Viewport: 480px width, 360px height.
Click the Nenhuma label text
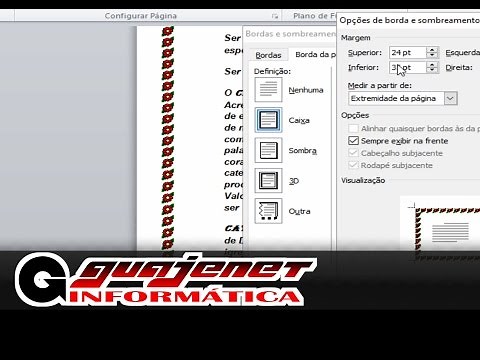pos(306,90)
